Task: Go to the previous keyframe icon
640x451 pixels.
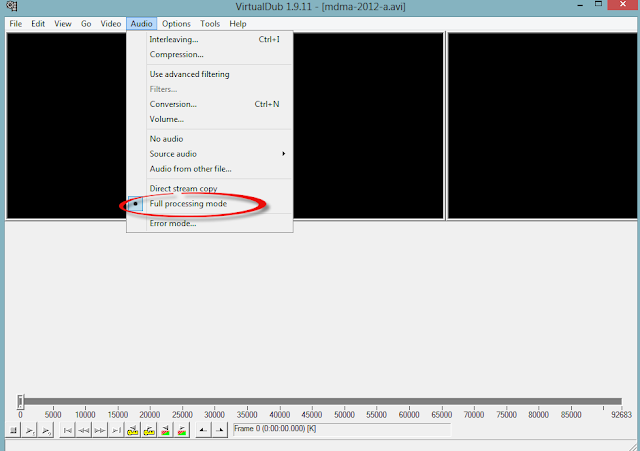Action: (x=133, y=430)
